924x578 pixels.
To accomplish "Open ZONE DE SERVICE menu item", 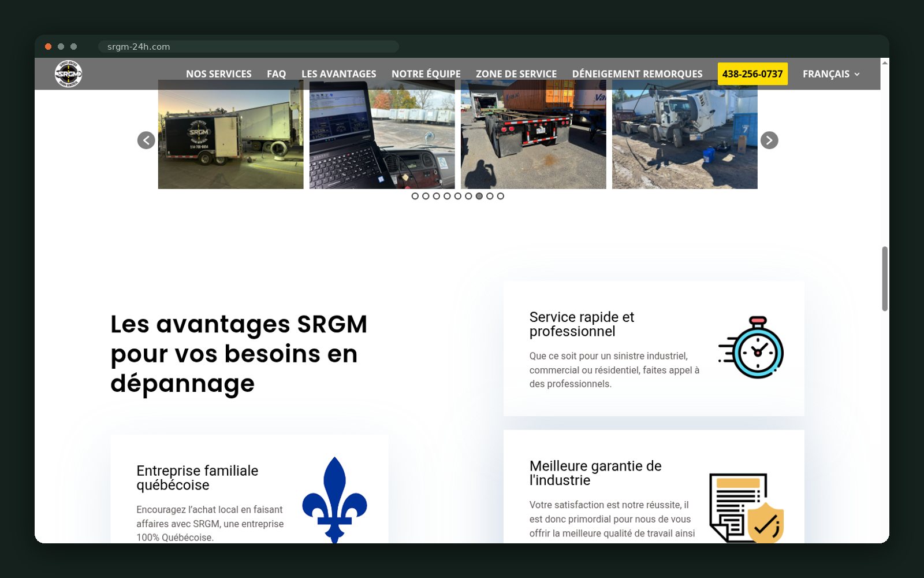I will point(516,74).
